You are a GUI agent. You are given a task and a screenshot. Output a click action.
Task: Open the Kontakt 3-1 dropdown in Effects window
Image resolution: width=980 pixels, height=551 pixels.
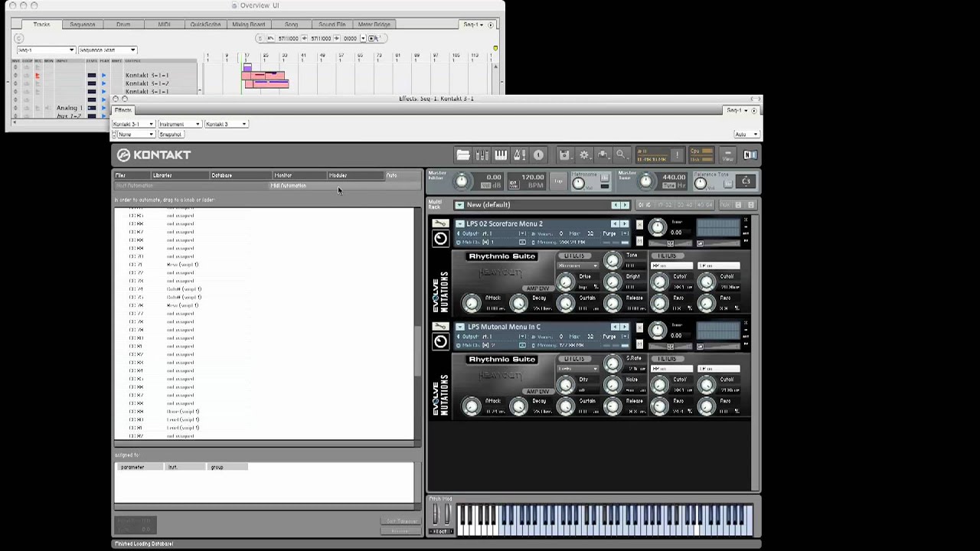click(133, 124)
